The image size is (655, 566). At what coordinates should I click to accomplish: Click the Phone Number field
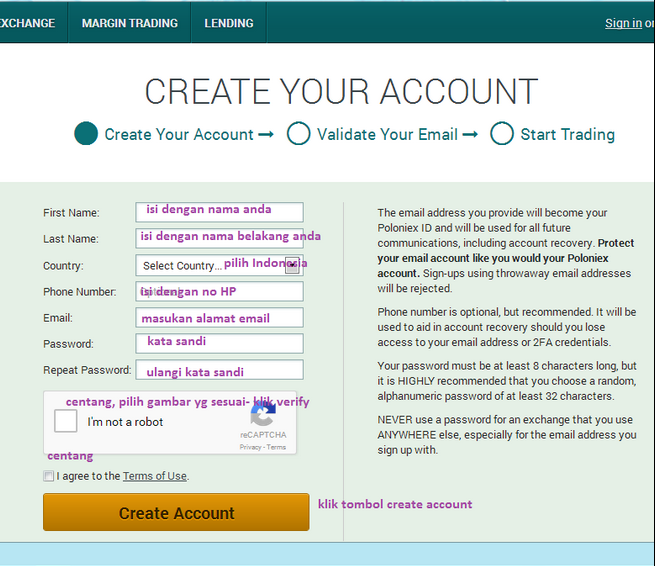pos(219,292)
